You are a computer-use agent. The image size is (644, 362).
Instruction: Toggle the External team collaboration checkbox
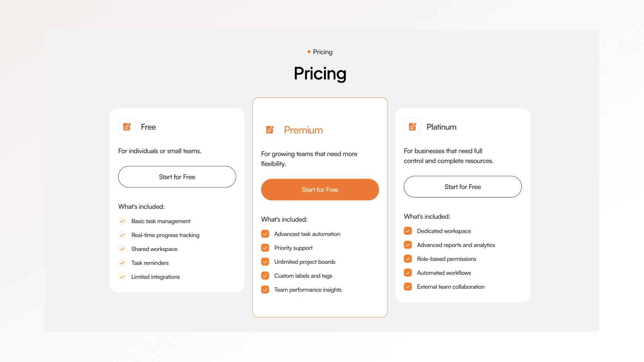pos(408,287)
